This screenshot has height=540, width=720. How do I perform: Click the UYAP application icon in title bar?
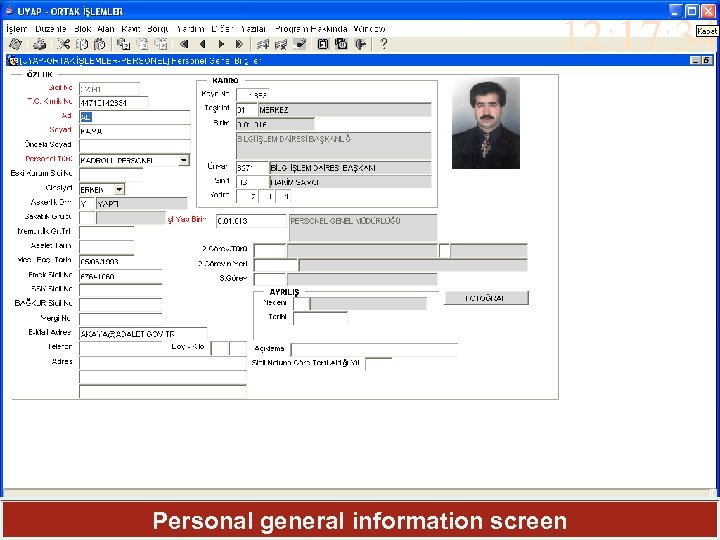pyautogui.click(x=9, y=11)
